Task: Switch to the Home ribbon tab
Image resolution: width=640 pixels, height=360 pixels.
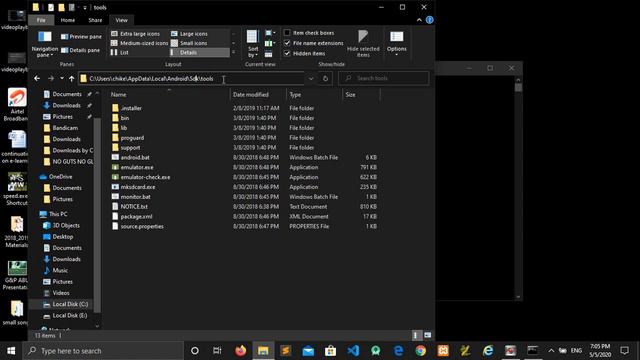Action: point(68,20)
